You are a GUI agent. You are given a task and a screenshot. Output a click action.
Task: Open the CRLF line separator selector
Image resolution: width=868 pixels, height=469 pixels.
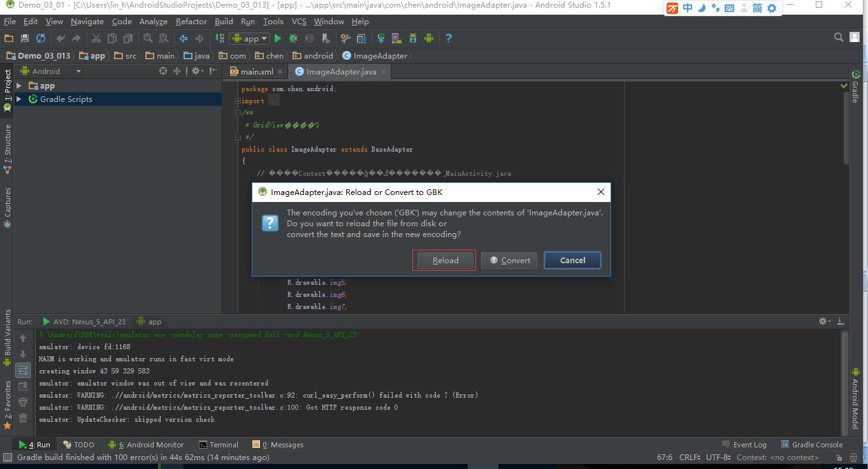point(691,458)
